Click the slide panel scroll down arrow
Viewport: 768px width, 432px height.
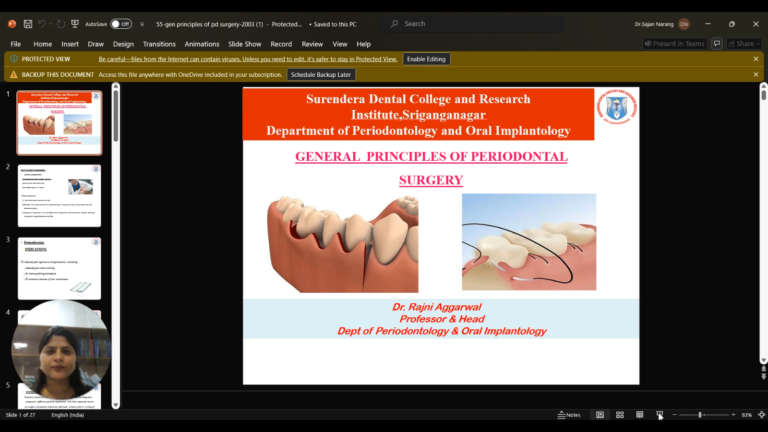tap(116, 405)
